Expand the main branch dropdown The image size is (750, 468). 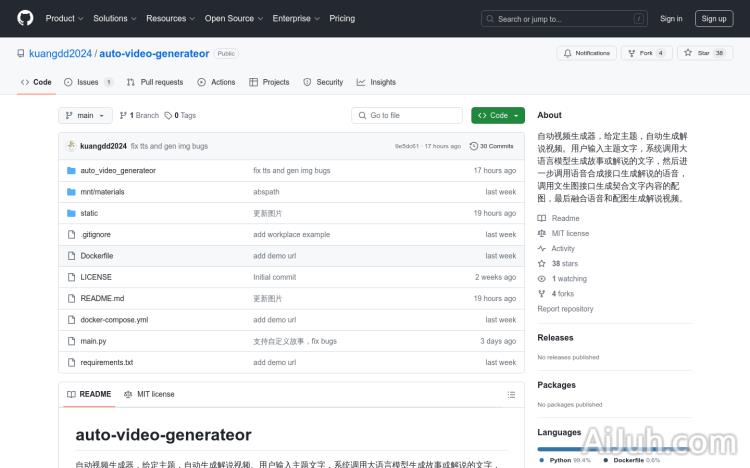pyautogui.click(x=85, y=116)
